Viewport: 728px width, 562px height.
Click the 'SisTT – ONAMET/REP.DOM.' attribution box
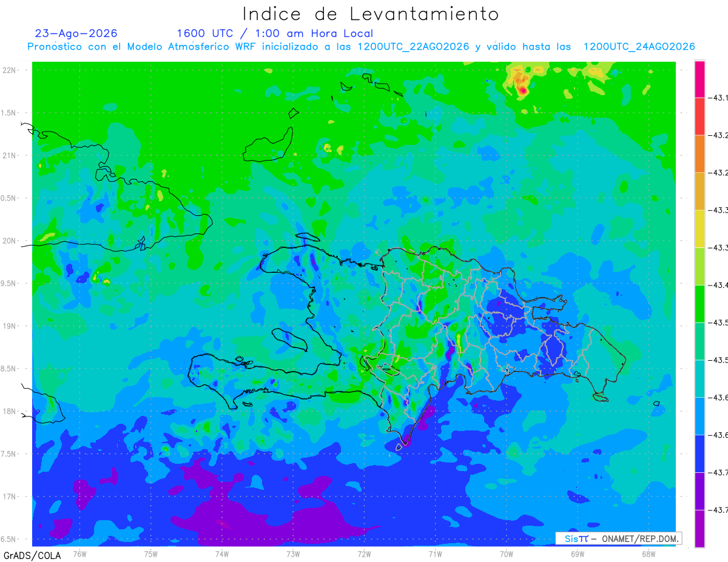[x=619, y=538]
